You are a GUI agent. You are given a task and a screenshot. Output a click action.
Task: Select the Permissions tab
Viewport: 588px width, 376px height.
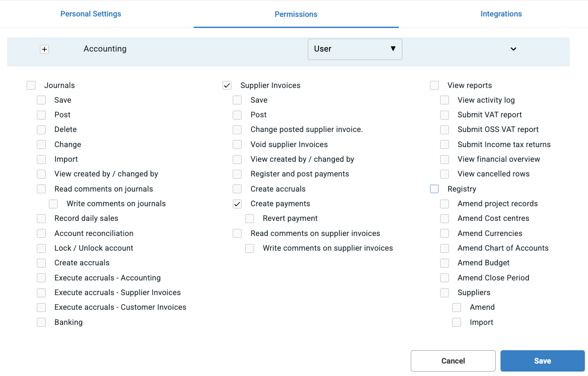(296, 14)
